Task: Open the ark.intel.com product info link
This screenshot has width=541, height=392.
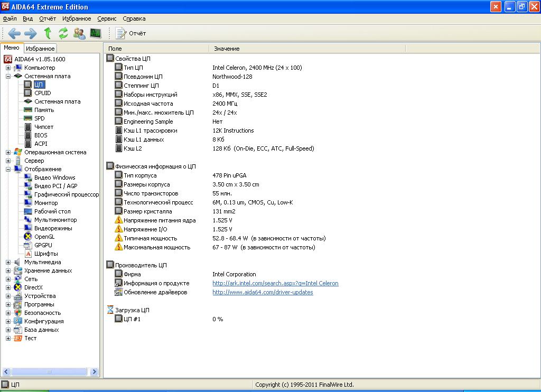Action: pos(275,283)
